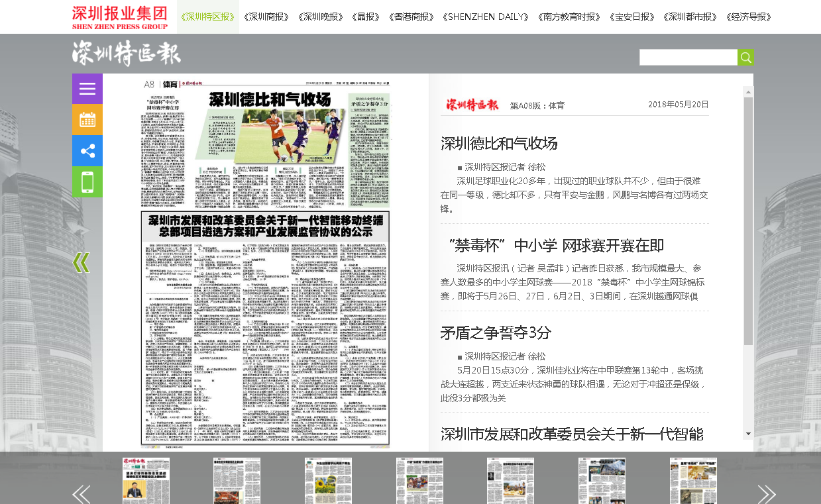Image resolution: width=821 pixels, height=504 pixels.
Task: Switch to 《SHENZHEN DAILY》 tab
Action: [x=487, y=17]
